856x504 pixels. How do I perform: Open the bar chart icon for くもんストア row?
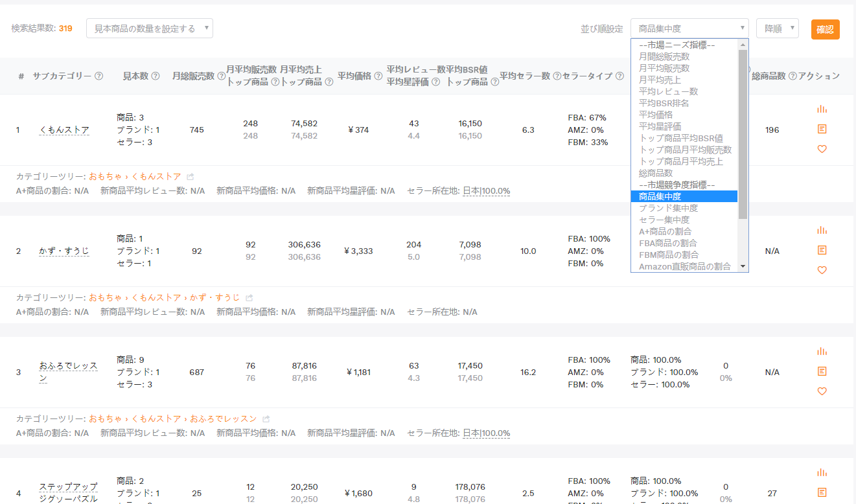coord(822,109)
